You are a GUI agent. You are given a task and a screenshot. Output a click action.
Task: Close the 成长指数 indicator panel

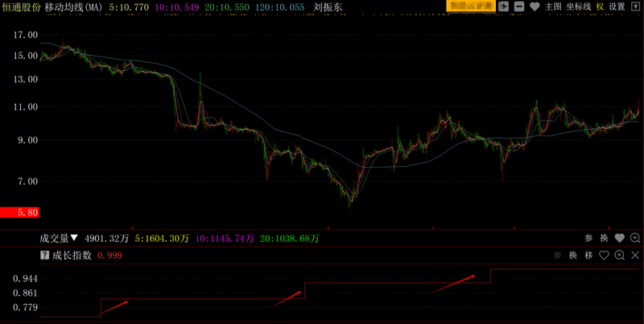pos(635,255)
